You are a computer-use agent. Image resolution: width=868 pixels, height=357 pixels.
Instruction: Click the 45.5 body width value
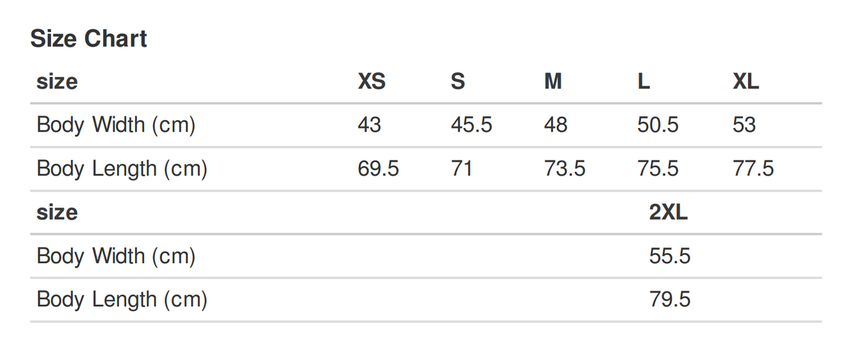pyautogui.click(x=471, y=125)
